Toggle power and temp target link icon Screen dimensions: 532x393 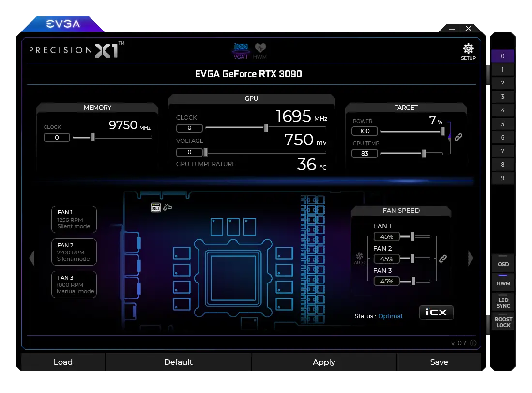tap(458, 137)
